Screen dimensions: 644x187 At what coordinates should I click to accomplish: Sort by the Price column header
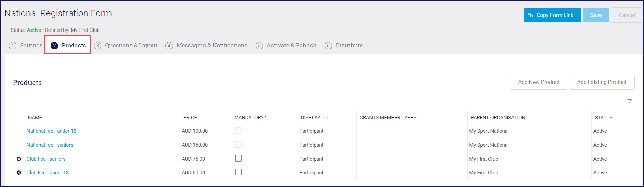click(x=190, y=118)
